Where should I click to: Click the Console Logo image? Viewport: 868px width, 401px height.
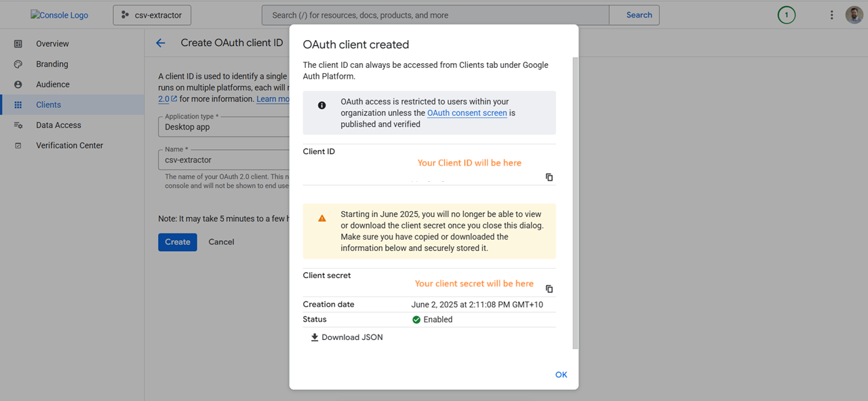pyautogui.click(x=60, y=15)
